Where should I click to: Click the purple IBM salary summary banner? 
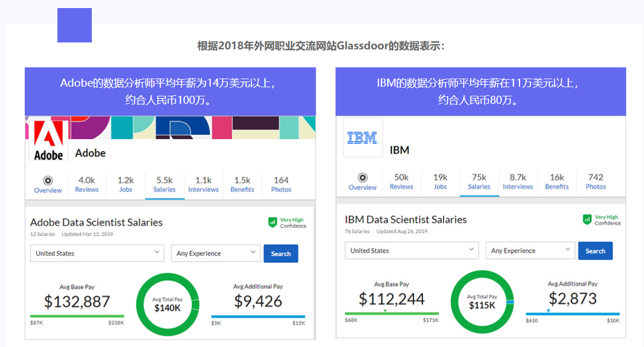(481, 91)
